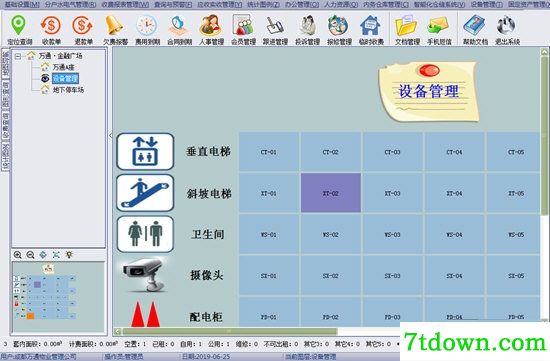Open the 帮助文档 help book icon

click(x=475, y=29)
